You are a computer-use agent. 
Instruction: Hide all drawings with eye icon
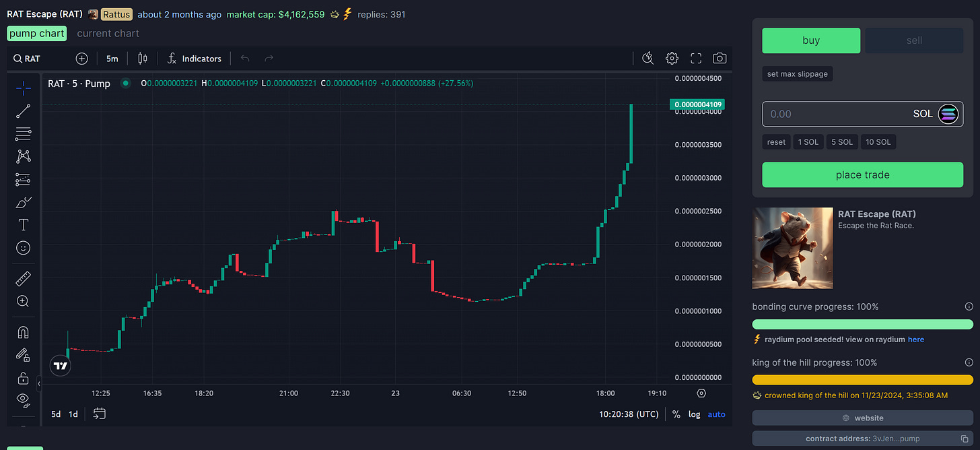pyautogui.click(x=23, y=400)
